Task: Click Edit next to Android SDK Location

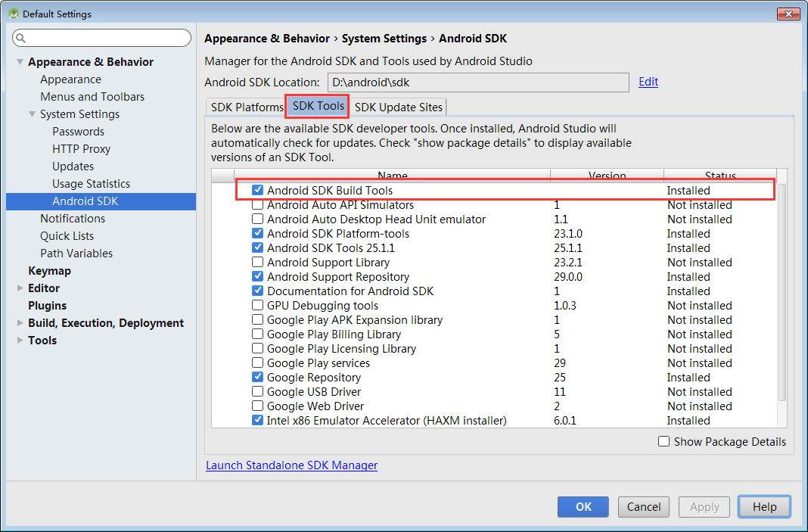Action: click(648, 81)
